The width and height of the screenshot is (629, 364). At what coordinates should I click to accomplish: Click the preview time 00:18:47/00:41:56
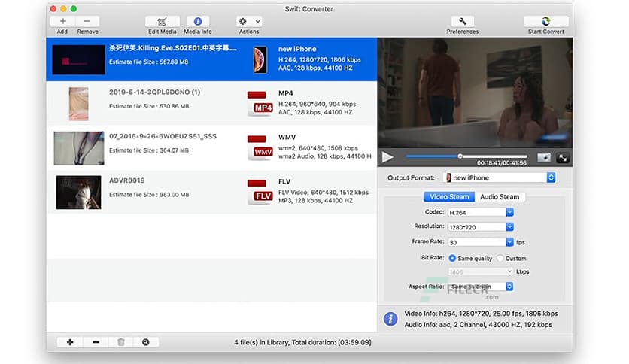(501, 162)
